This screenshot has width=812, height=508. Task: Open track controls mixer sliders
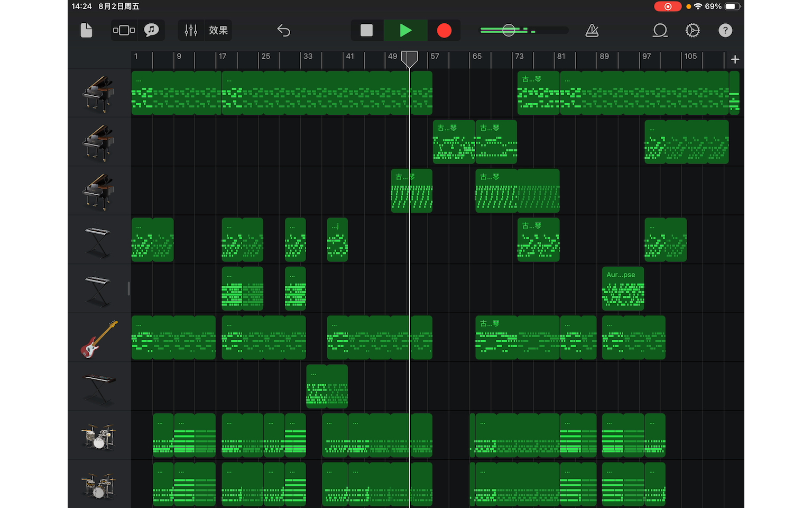pyautogui.click(x=191, y=30)
